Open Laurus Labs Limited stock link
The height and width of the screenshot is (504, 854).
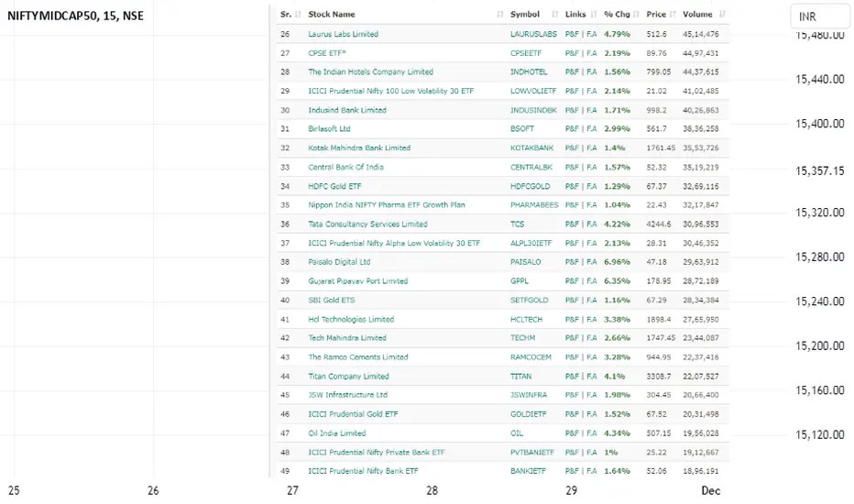coord(343,34)
